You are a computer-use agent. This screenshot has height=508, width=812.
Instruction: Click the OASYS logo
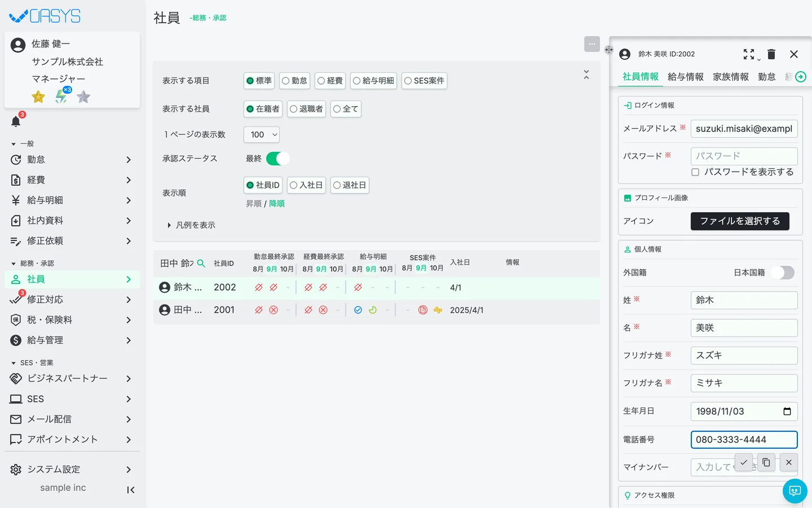point(45,16)
